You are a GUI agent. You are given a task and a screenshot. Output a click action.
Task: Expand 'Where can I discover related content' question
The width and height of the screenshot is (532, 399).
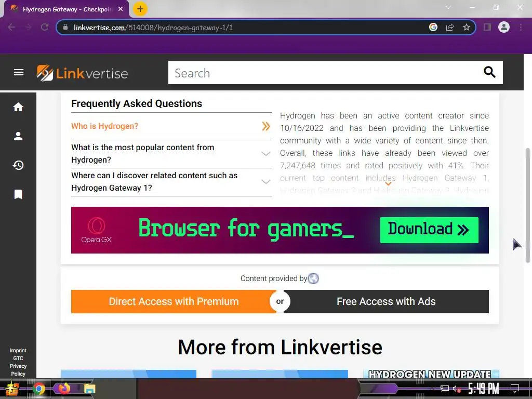pyautogui.click(x=171, y=182)
